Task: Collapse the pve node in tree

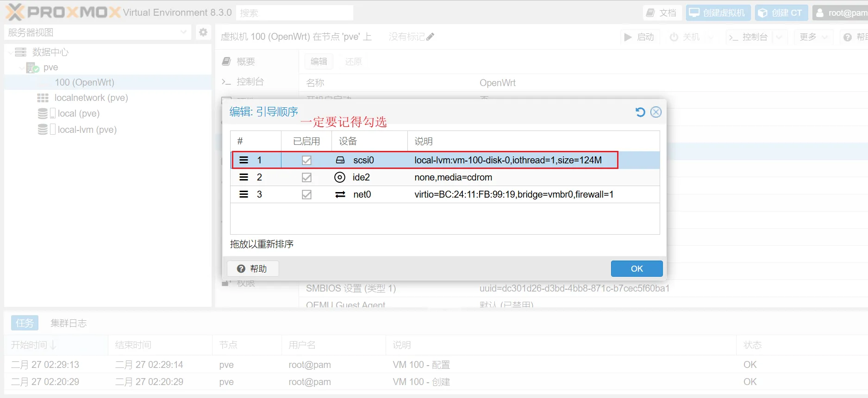Action: [22, 68]
